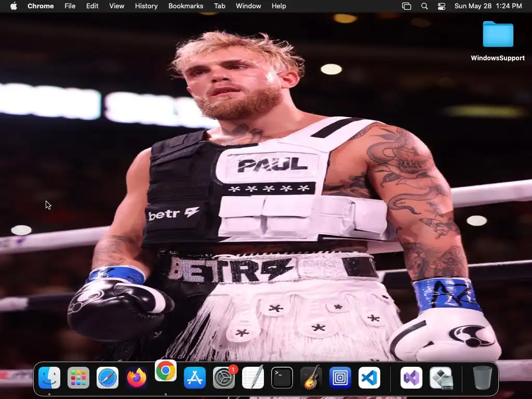The width and height of the screenshot is (532, 399).
Task: Select the WindowsSupport folder on the desktop
Action: 498,41
